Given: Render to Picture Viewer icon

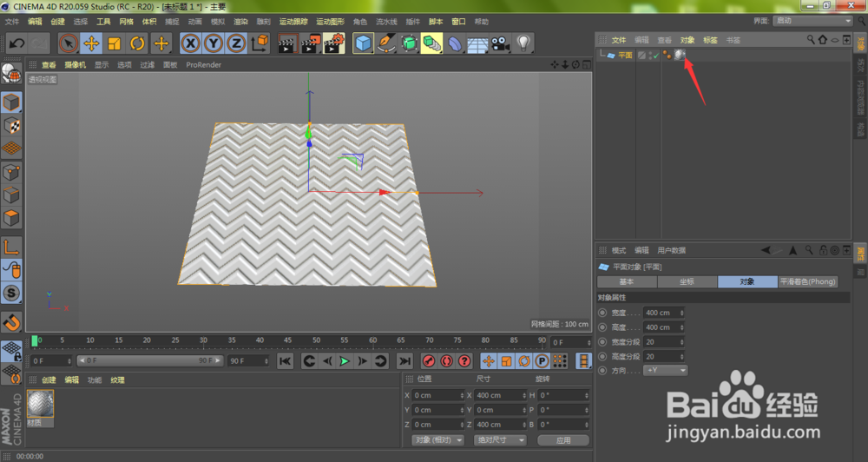Looking at the screenshot, I should point(311,43).
